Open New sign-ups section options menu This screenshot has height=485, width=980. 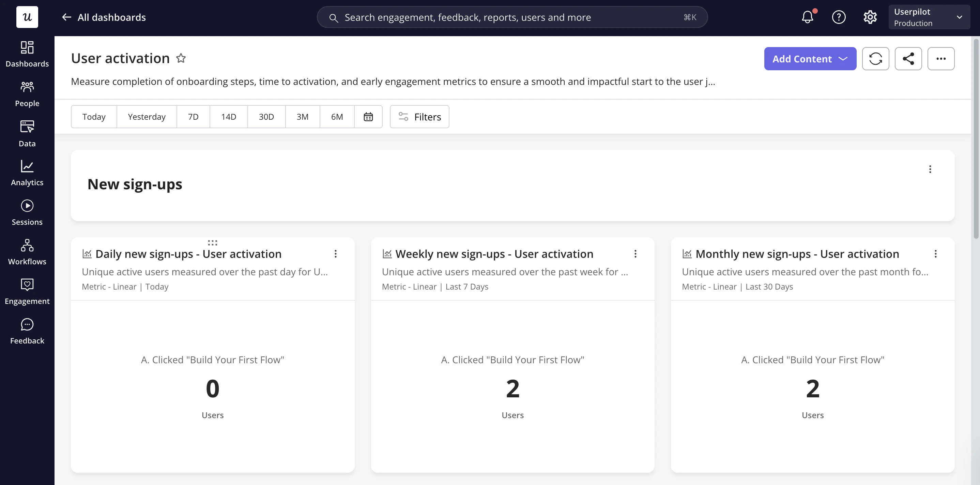930,169
